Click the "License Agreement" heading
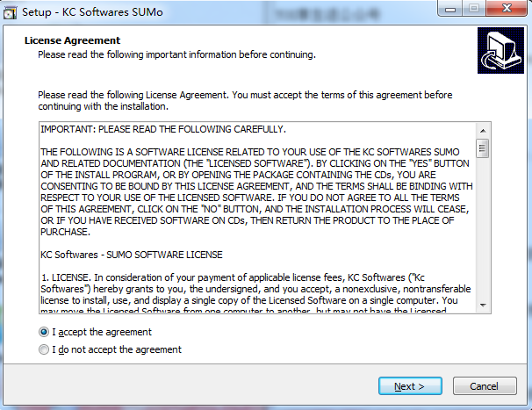 [73, 40]
